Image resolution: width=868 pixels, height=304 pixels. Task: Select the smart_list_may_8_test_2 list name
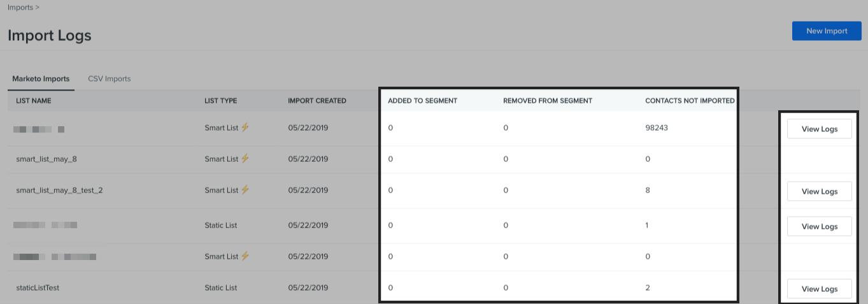(x=59, y=191)
